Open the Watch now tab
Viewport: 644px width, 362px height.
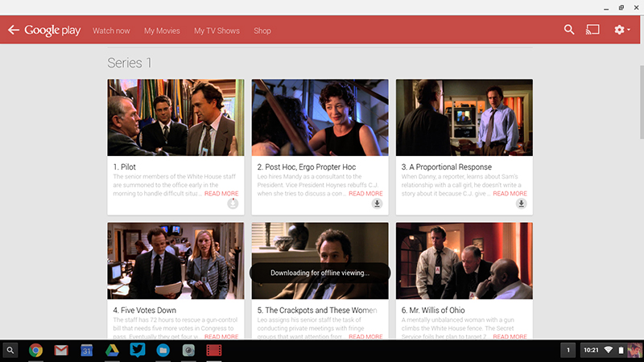coord(111,31)
